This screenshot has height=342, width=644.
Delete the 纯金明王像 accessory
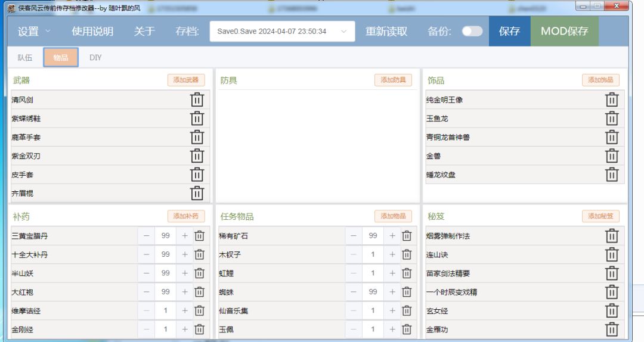click(x=612, y=100)
